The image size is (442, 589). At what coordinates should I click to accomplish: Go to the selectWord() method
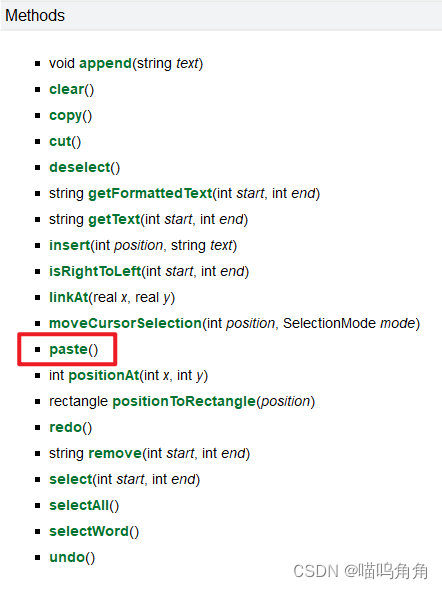(x=89, y=531)
